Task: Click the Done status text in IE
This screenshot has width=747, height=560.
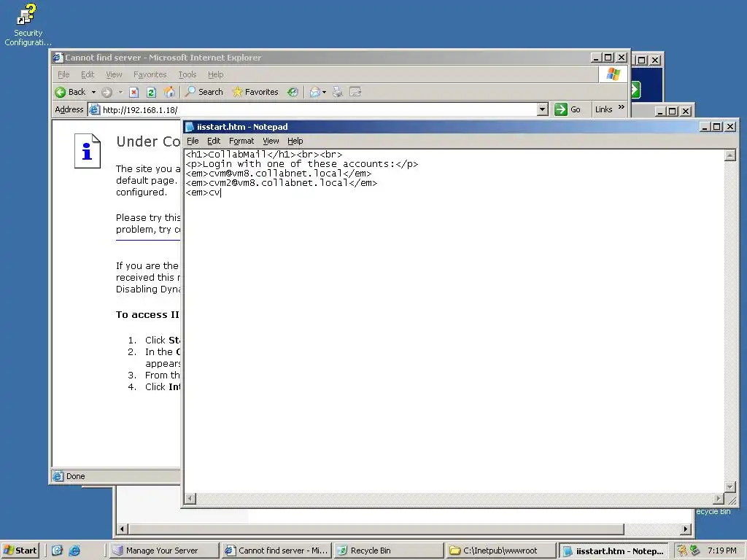Action: tap(75, 476)
